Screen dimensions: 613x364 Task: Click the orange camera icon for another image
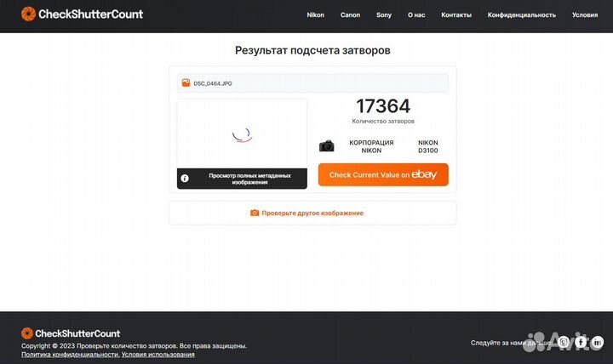(255, 213)
